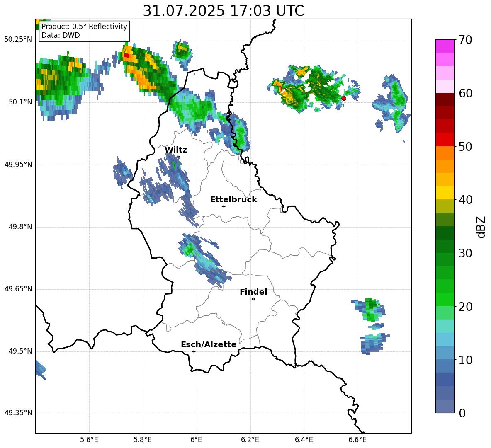Click the Esch/Alzette station cross marker
Image resolution: width=491 pixels, height=448 pixels.
point(194,351)
